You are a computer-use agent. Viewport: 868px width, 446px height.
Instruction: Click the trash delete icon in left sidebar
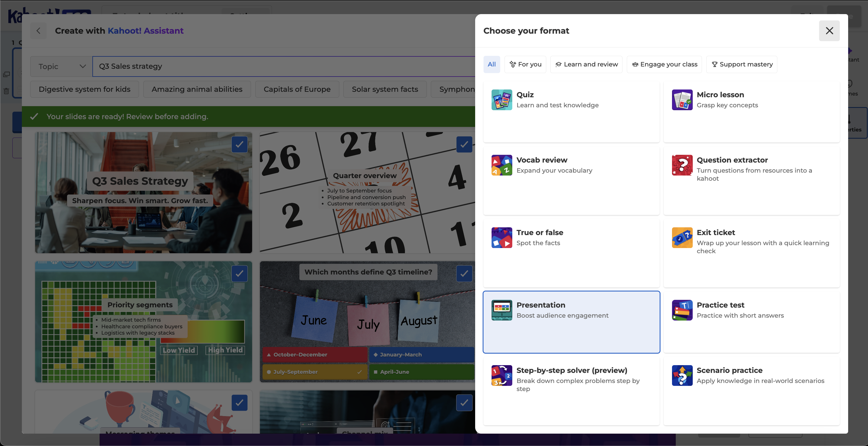[6, 91]
